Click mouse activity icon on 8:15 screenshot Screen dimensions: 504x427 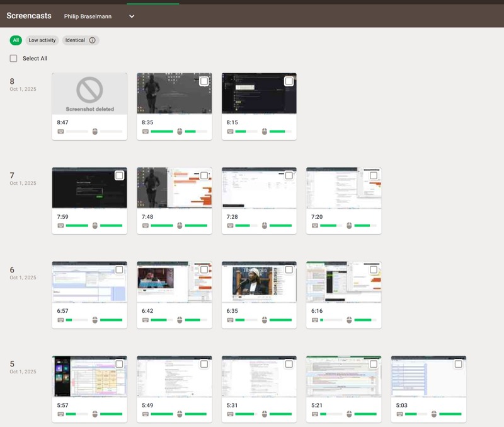(265, 131)
